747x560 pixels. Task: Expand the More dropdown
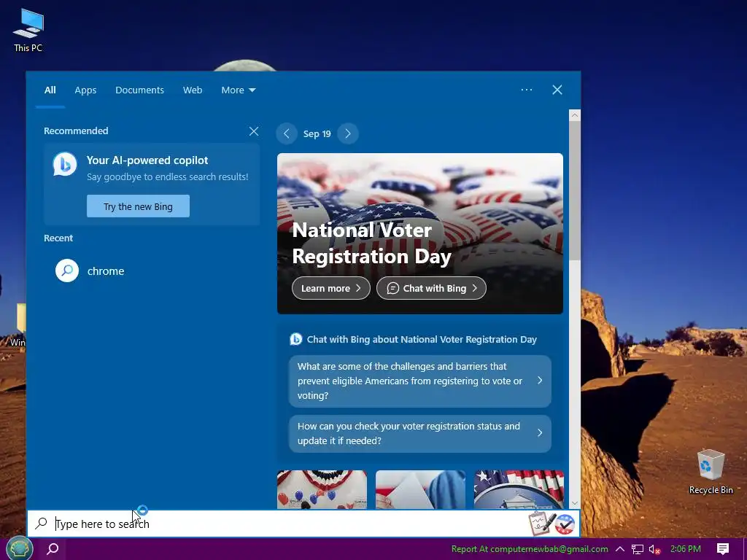(x=239, y=90)
